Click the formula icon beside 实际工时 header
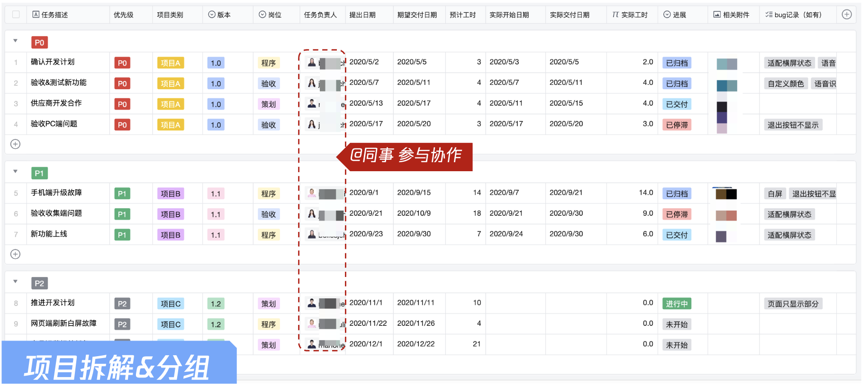Screen dimensions: 868x387 click(x=615, y=15)
